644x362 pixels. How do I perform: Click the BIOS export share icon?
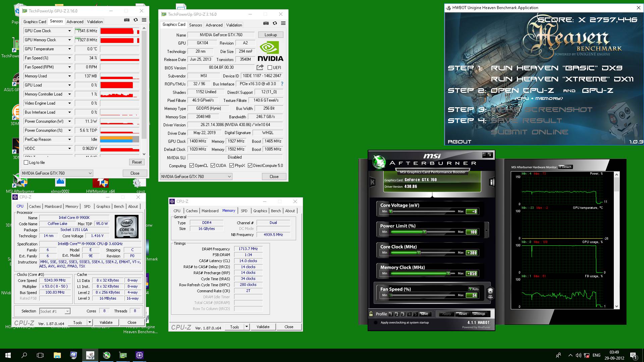[x=260, y=67]
